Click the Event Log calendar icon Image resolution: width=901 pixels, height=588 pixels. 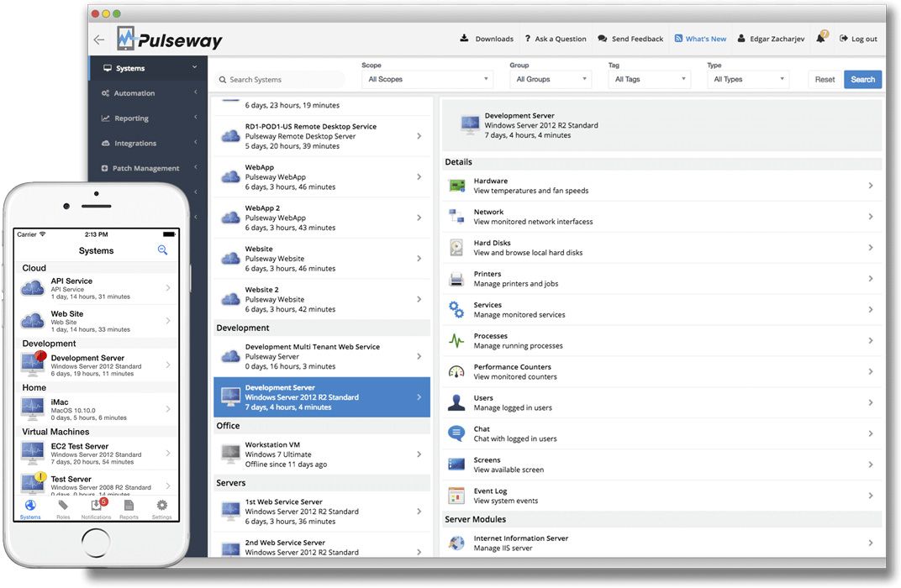[x=456, y=496]
